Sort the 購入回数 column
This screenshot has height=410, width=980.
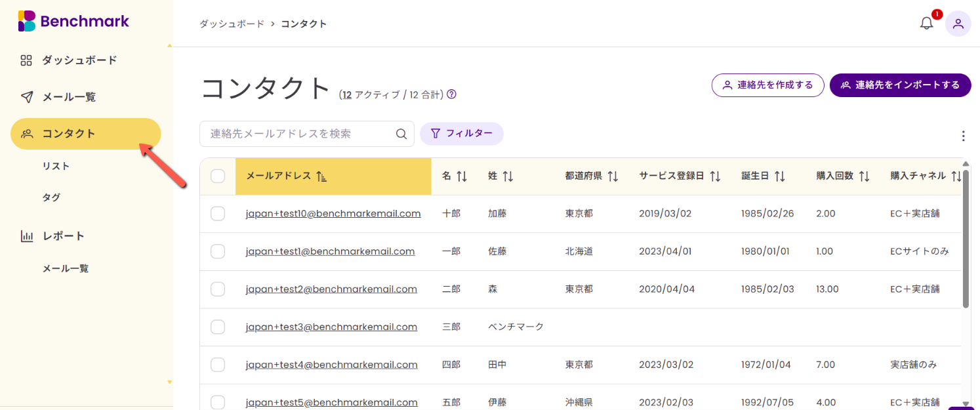(864, 176)
